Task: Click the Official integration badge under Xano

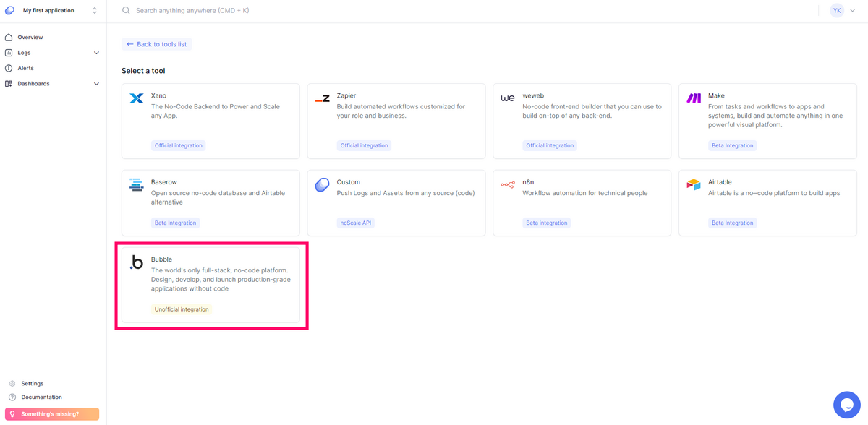Action: 179,145
